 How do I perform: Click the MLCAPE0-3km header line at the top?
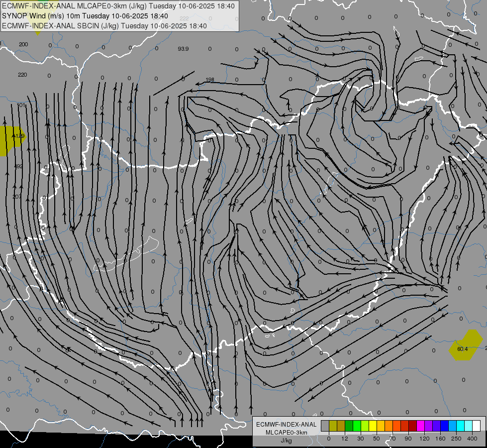(118, 6)
